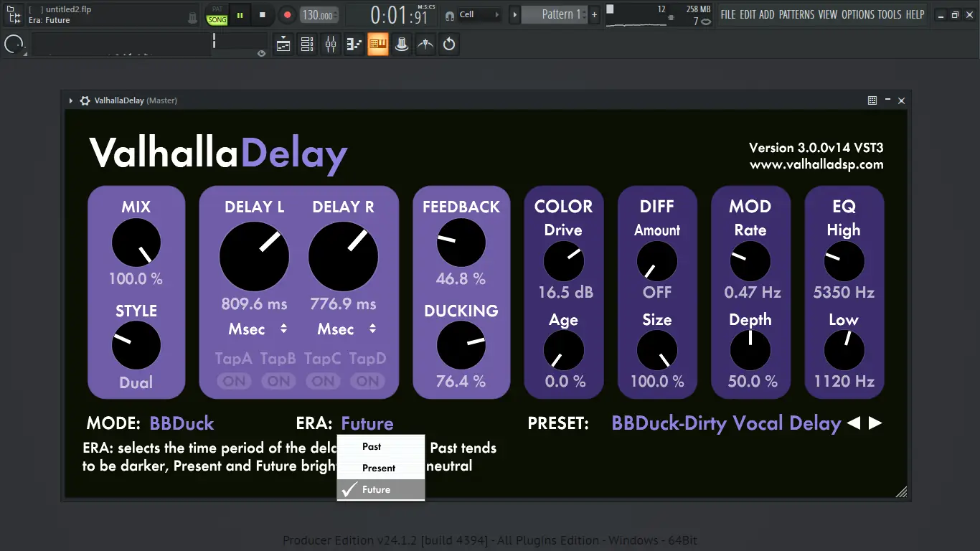Screen dimensions: 980x551
Task: Open the preset list BBDuck-Dirty Vocal Delay
Action: (x=726, y=423)
